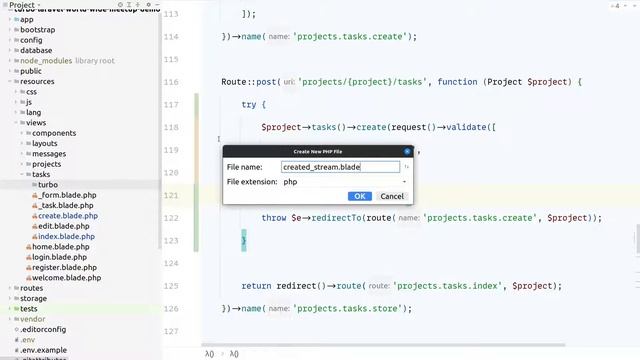Click the try keyword on line 117
The image size is (640, 360).
[249, 104]
